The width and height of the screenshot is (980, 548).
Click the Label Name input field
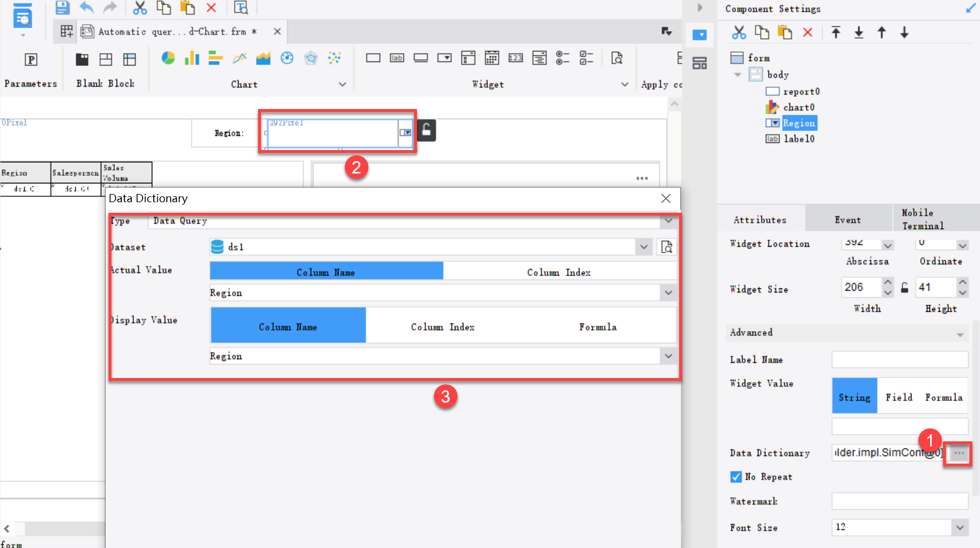900,360
